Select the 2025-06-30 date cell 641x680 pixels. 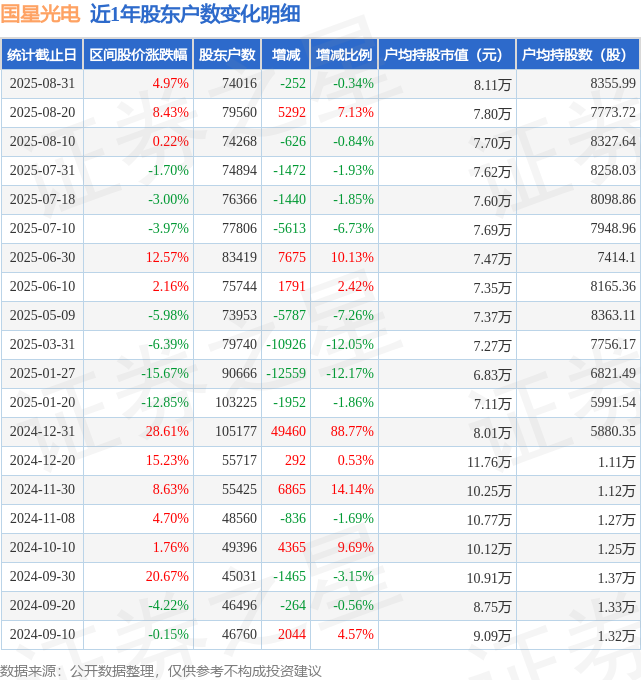43,257
